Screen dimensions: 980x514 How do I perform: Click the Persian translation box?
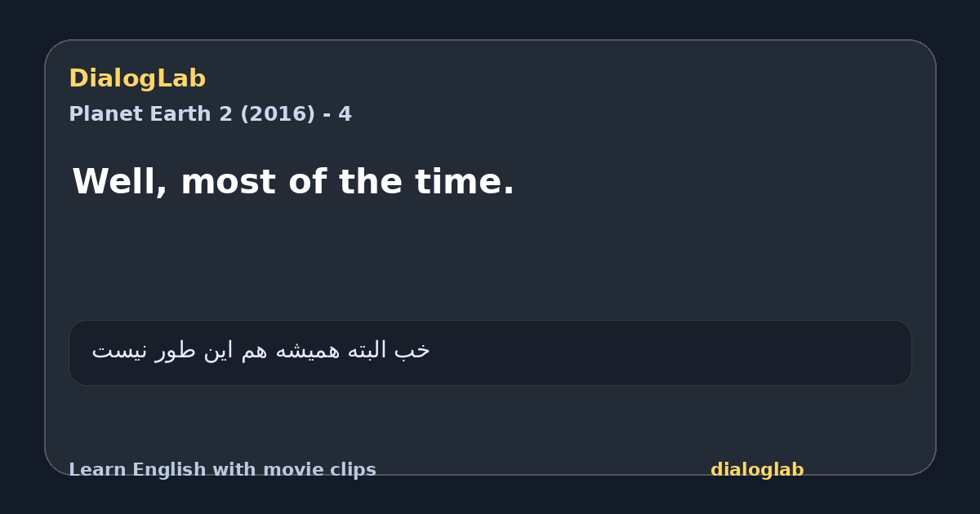pyautogui.click(x=490, y=352)
